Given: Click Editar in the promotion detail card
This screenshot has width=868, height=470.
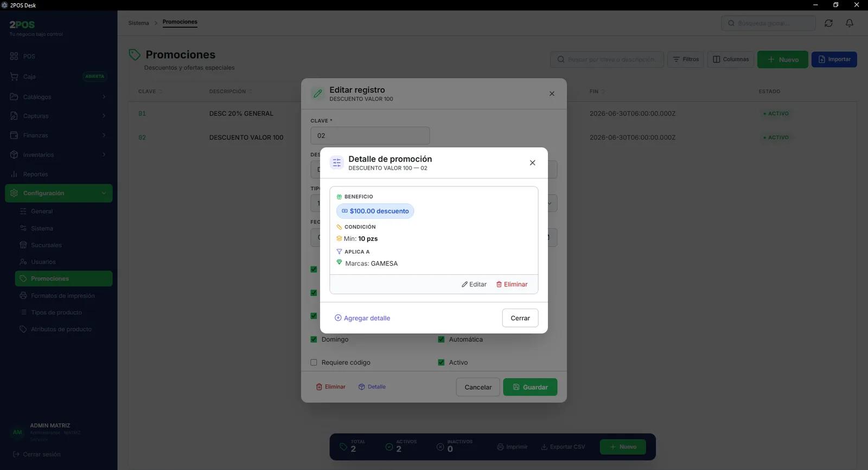Looking at the screenshot, I should [474, 284].
